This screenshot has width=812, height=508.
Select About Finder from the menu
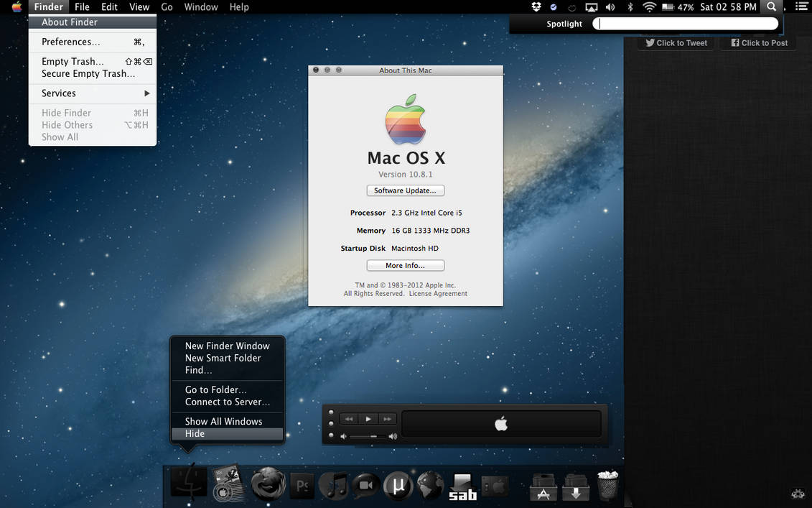[x=93, y=22]
